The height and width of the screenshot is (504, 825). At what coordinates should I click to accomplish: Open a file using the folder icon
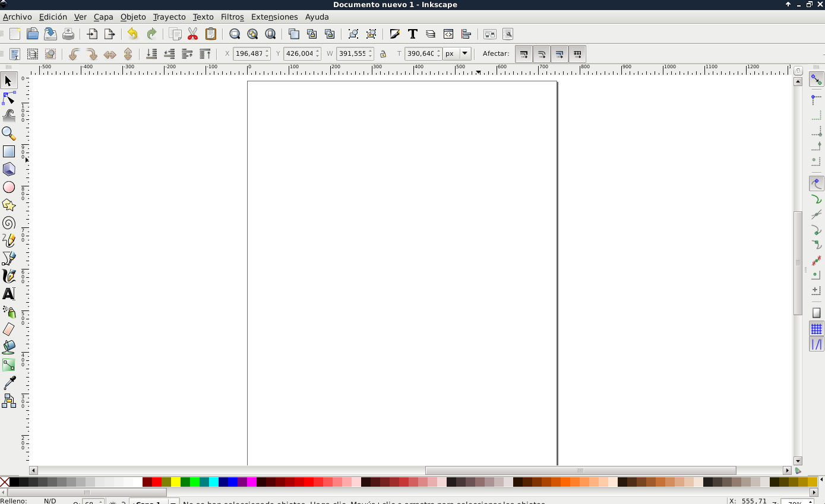click(x=33, y=34)
